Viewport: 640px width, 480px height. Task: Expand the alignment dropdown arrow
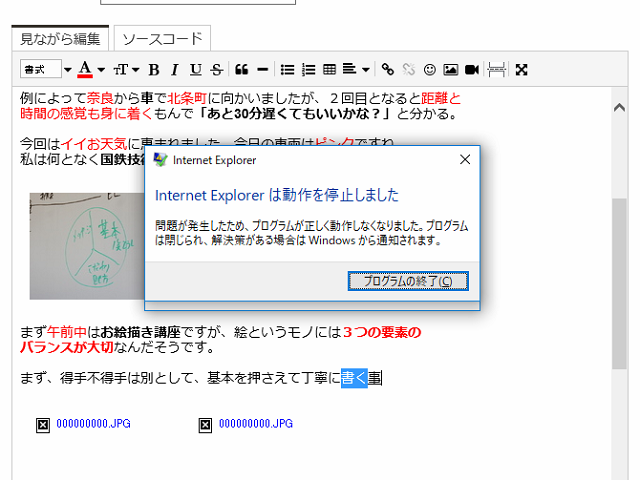click(366, 70)
